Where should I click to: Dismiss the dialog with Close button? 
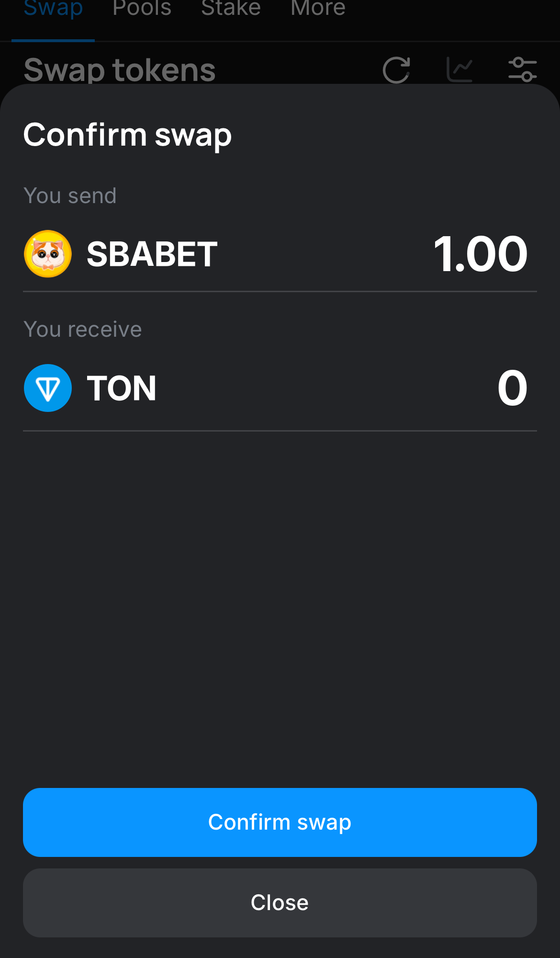(280, 903)
